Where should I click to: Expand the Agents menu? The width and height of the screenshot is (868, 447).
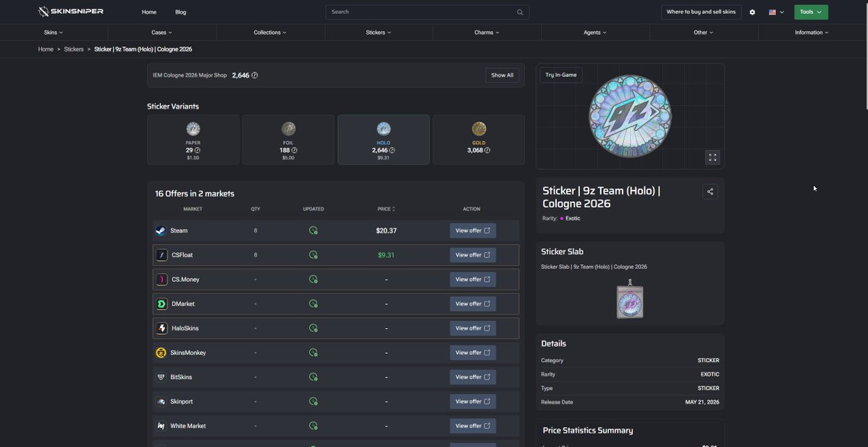pyautogui.click(x=595, y=32)
